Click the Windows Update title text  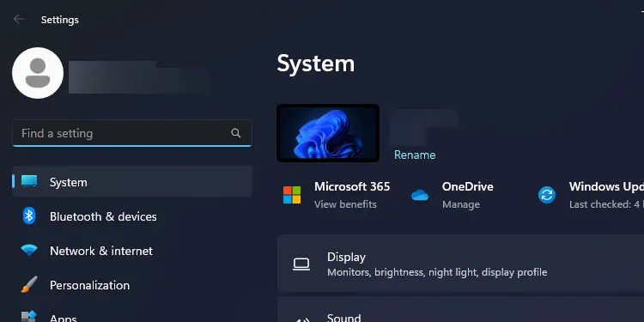tap(606, 186)
